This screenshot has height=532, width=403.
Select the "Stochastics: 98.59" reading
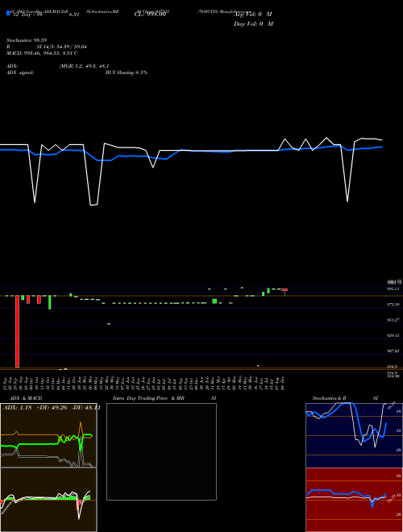pos(25,40)
